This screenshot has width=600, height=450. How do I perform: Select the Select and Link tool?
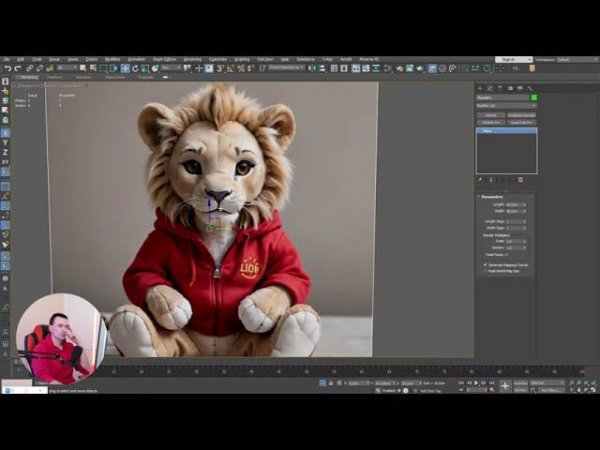click(x=29, y=68)
